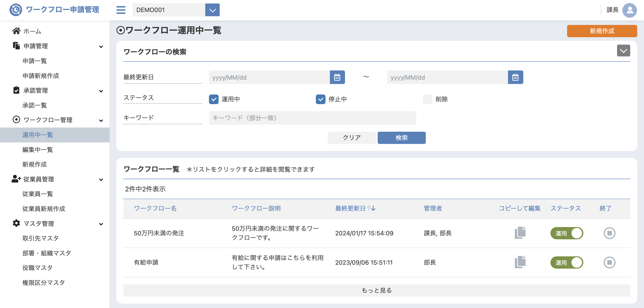Click the マスタ管理 gear icon
The image size is (644, 308).
click(x=16, y=223)
